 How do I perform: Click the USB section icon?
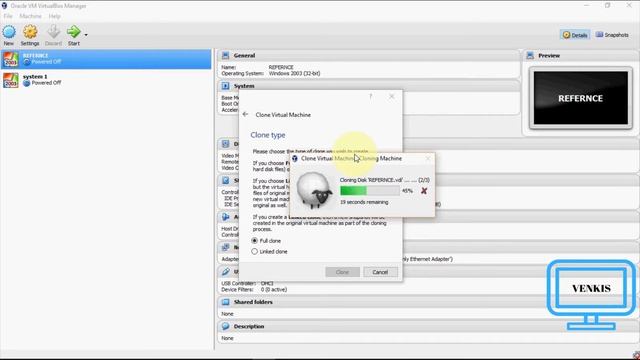[225, 271]
